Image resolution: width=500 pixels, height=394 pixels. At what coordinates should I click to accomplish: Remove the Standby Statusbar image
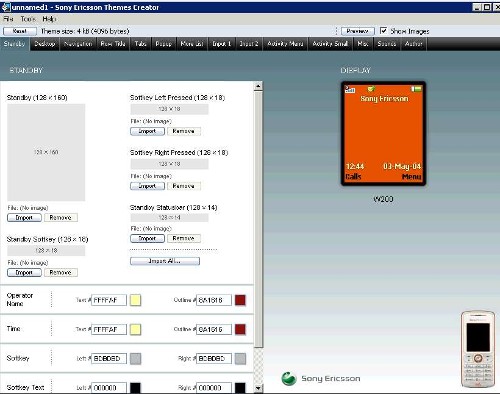pos(183,238)
